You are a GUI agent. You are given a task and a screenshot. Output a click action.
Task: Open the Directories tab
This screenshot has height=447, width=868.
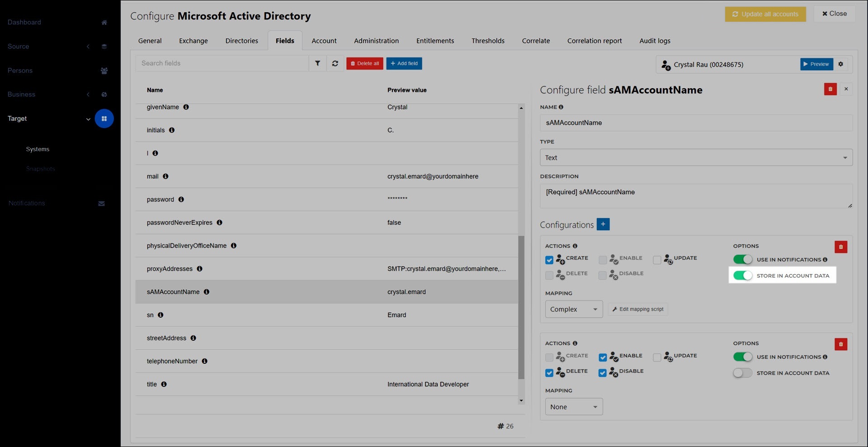pyautogui.click(x=241, y=41)
